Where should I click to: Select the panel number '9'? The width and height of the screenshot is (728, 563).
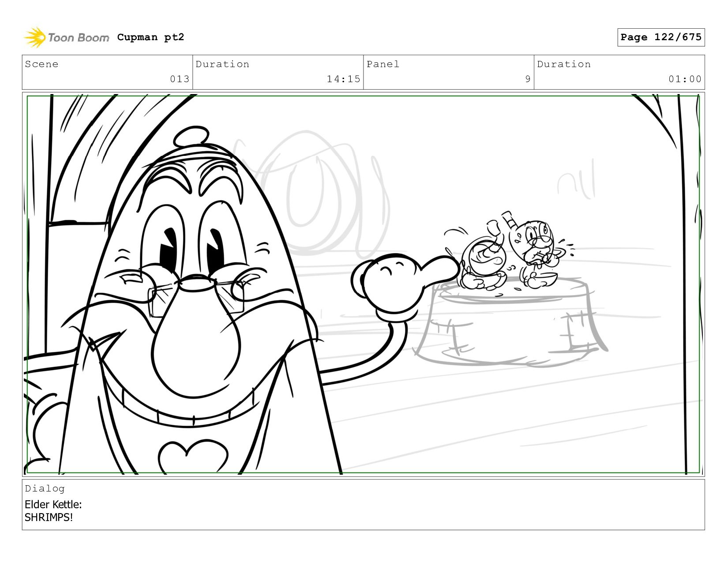528,79
